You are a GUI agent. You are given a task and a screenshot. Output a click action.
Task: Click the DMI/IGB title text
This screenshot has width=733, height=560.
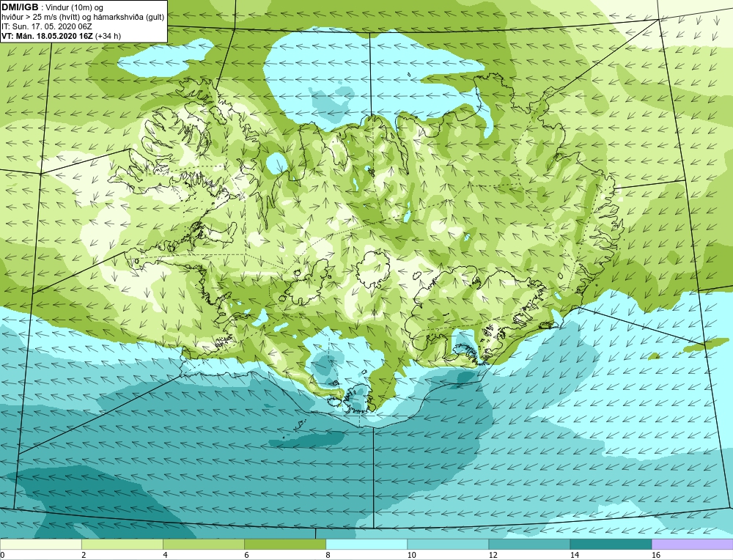click(20, 7)
